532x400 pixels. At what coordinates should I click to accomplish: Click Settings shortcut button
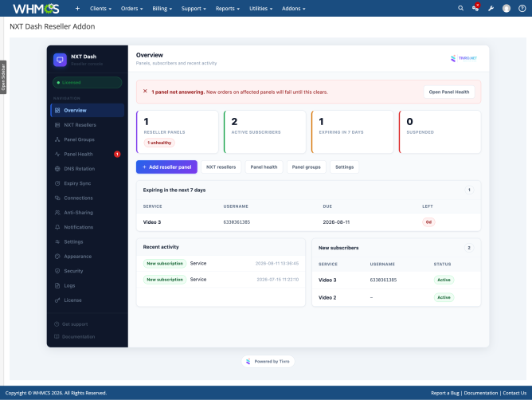(x=344, y=167)
